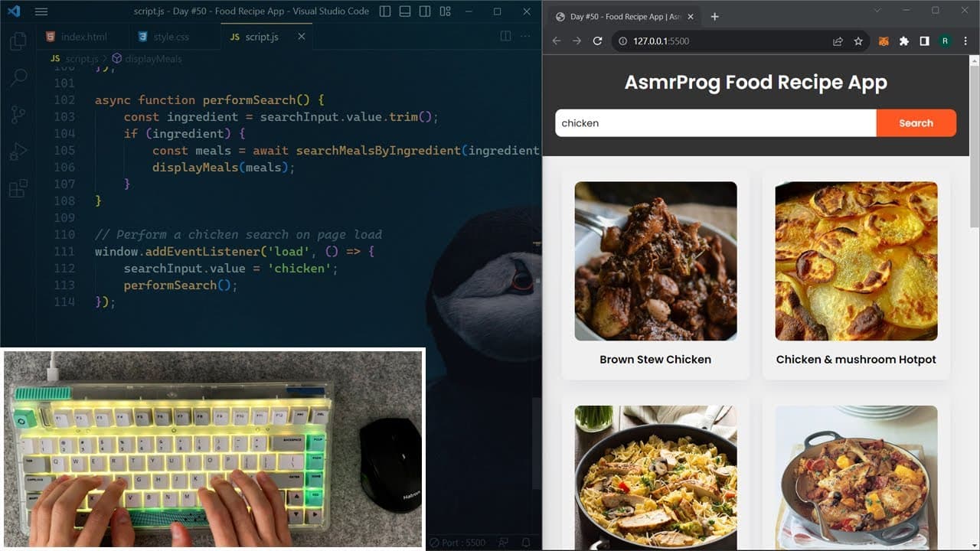Open the Extensions view in VS Code
The height and width of the screenshot is (551, 980).
18,188
